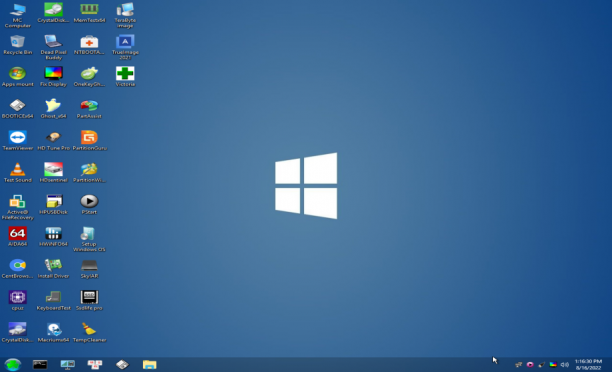The height and width of the screenshot is (372, 612).
Task: Launch BOOTICEx64
Action: coord(18,109)
